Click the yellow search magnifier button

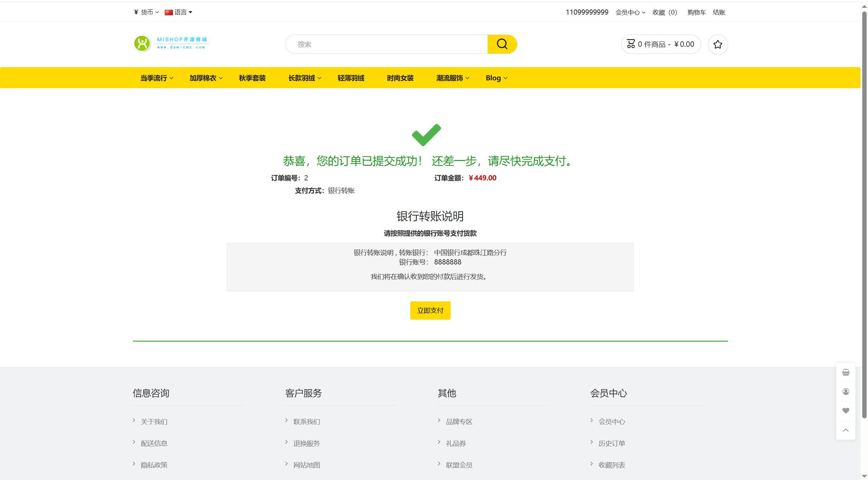point(502,44)
